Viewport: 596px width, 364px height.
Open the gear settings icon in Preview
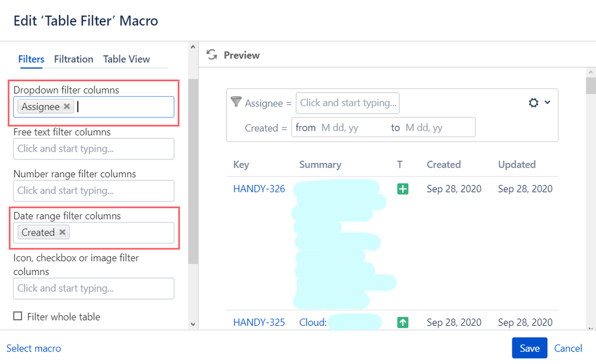coord(533,102)
